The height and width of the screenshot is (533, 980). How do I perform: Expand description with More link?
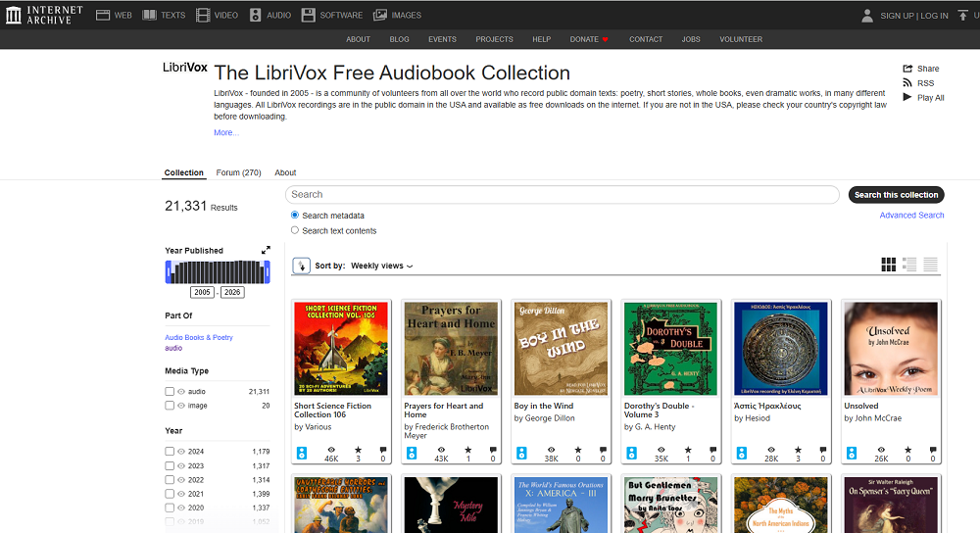click(x=226, y=132)
